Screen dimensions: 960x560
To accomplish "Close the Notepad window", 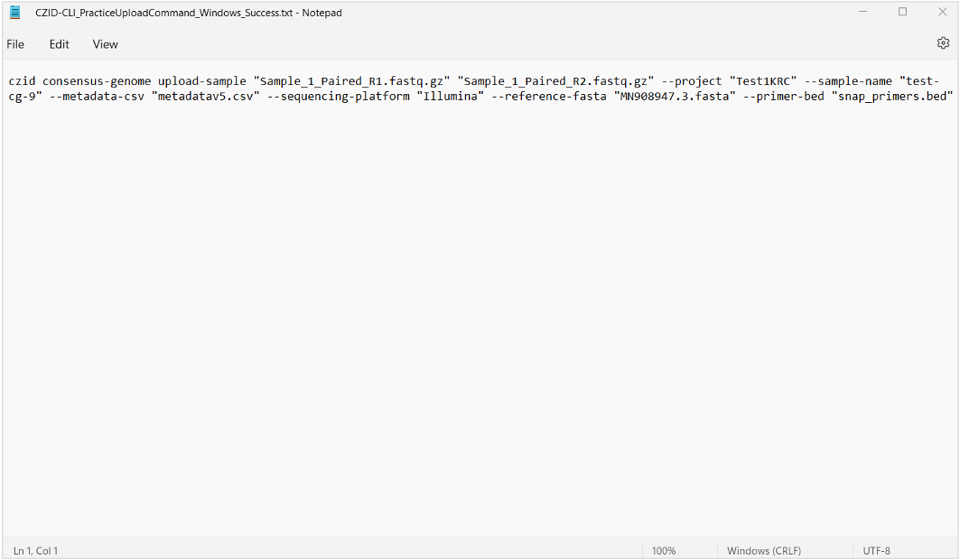I will pos(942,12).
